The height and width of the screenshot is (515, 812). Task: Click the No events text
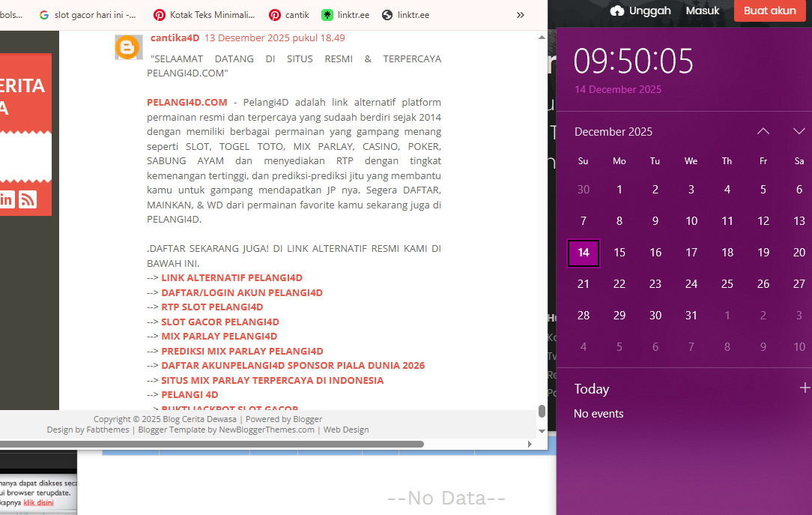click(x=599, y=414)
